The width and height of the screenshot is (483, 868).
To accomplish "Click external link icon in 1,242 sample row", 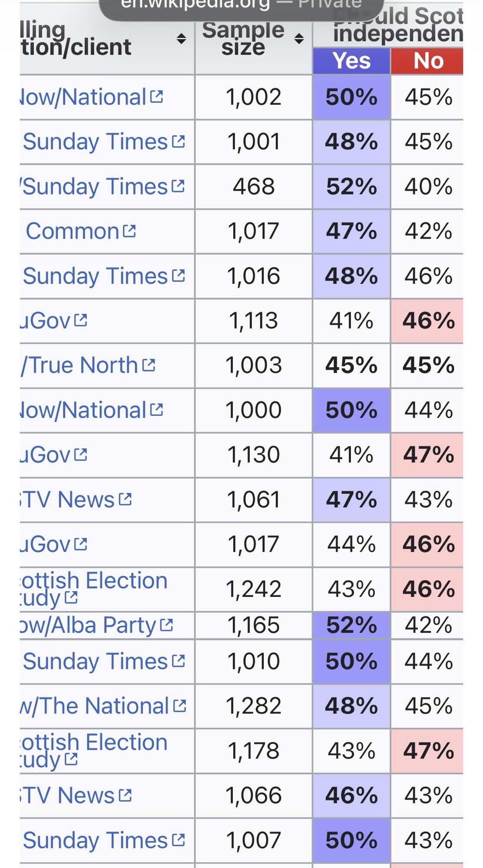I will click(x=71, y=598).
